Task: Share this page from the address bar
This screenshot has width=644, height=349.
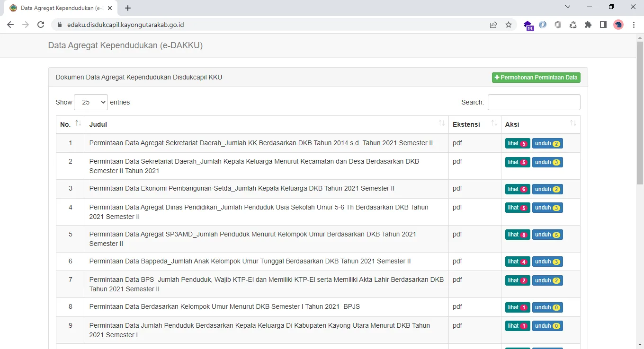Action: [x=493, y=25]
